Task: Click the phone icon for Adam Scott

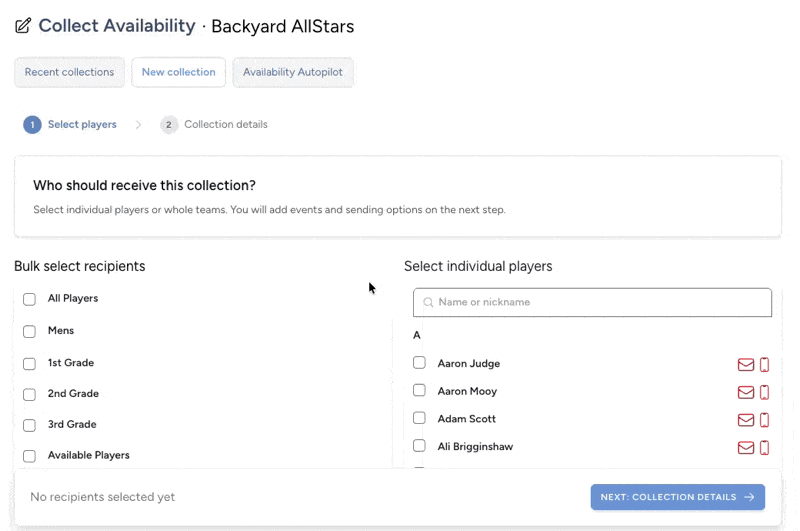Action: (764, 419)
